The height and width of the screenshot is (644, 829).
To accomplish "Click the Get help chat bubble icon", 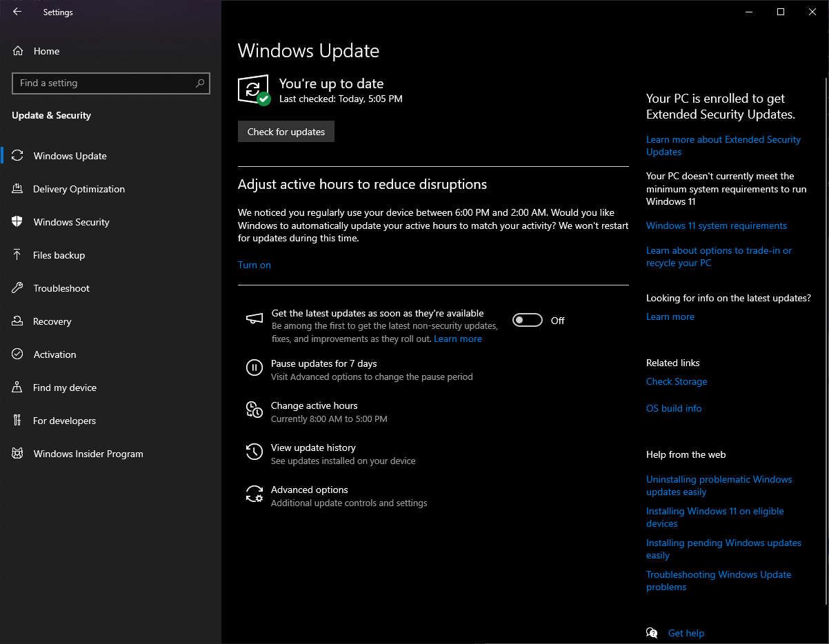I will coord(652,633).
